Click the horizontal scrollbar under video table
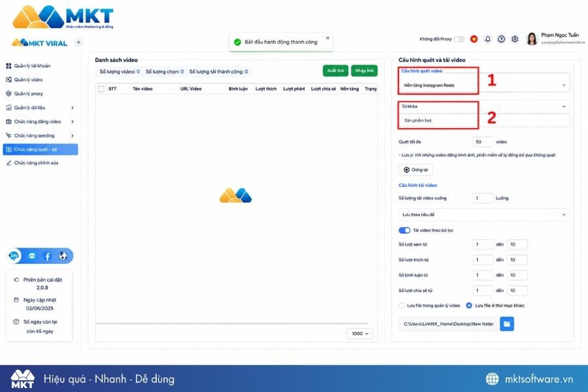This screenshot has width=588, height=392. coord(232,323)
